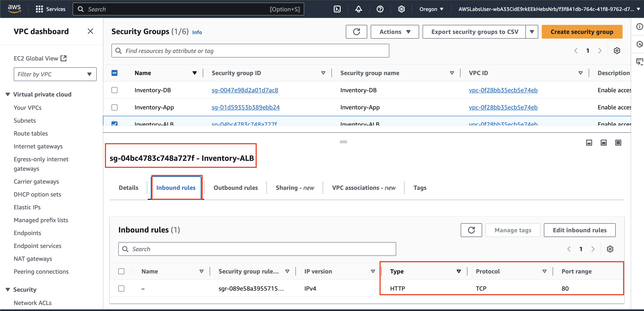Open security group sg-01d59353b389ebb24 link
Screen dimensions: 644x311
tap(245, 107)
